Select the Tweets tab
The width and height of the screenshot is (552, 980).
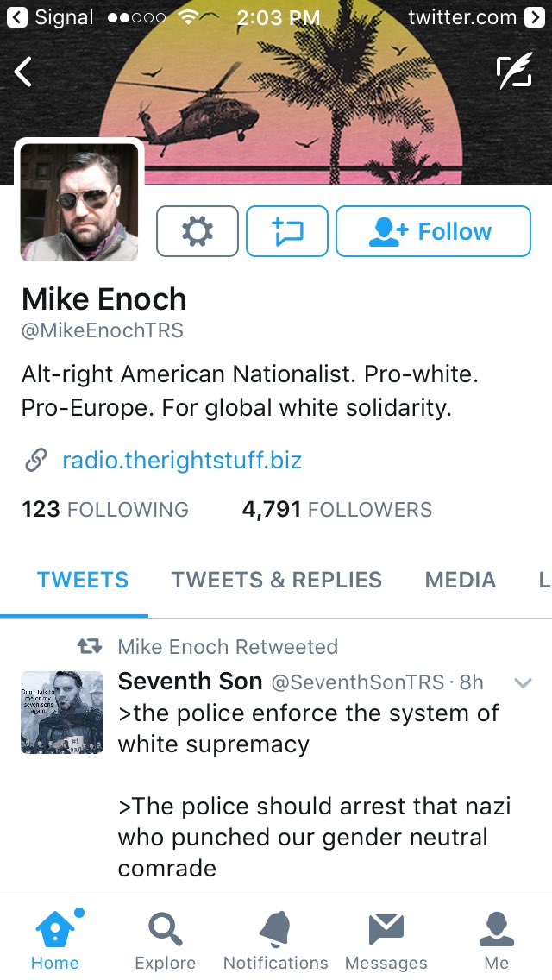83,580
